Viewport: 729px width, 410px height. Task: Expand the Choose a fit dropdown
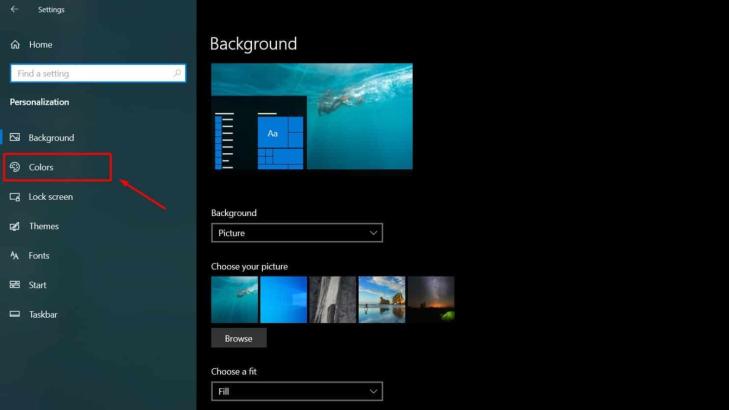(x=297, y=391)
